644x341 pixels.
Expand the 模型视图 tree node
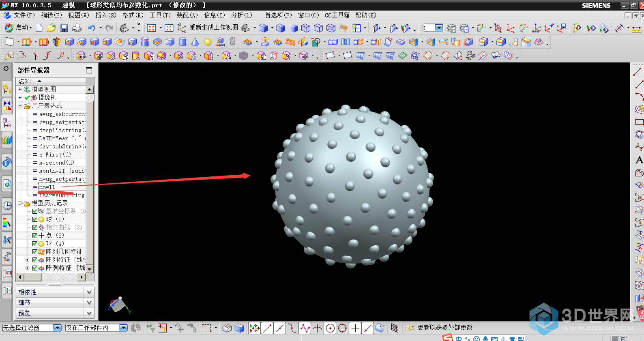coord(19,89)
